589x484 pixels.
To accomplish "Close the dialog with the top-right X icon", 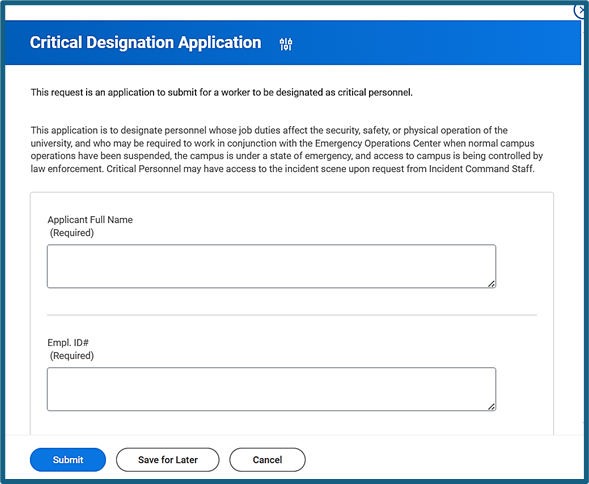I will point(581,10).
